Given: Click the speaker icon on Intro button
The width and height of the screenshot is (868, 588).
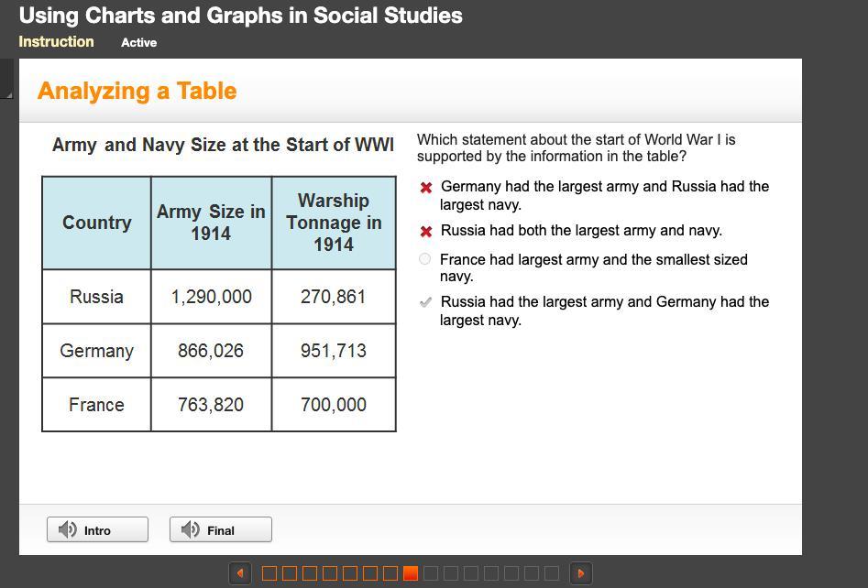Looking at the screenshot, I should pyautogui.click(x=68, y=529).
